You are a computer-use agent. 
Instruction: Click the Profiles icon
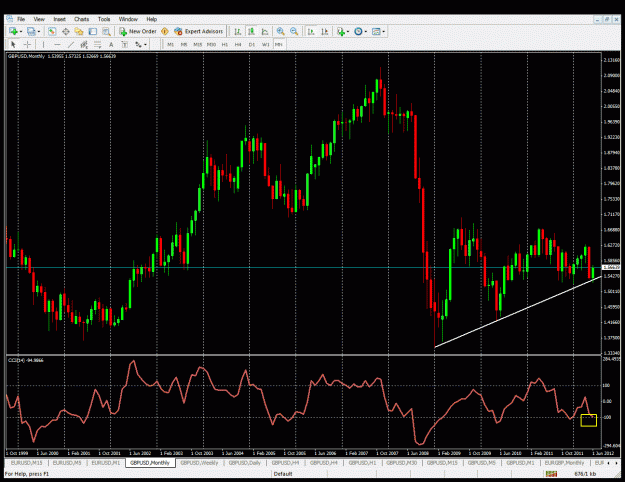(31, 31)
